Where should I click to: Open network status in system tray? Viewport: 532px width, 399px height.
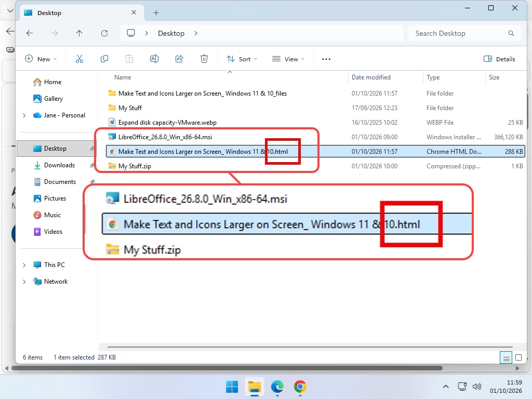coord(462,387)
